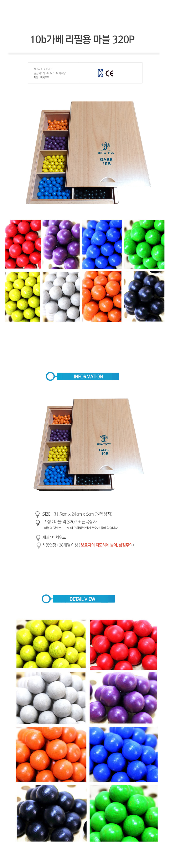The image size is (170, 868).
Task: Select the INFORMATION section banner
Action: point(83,376)
